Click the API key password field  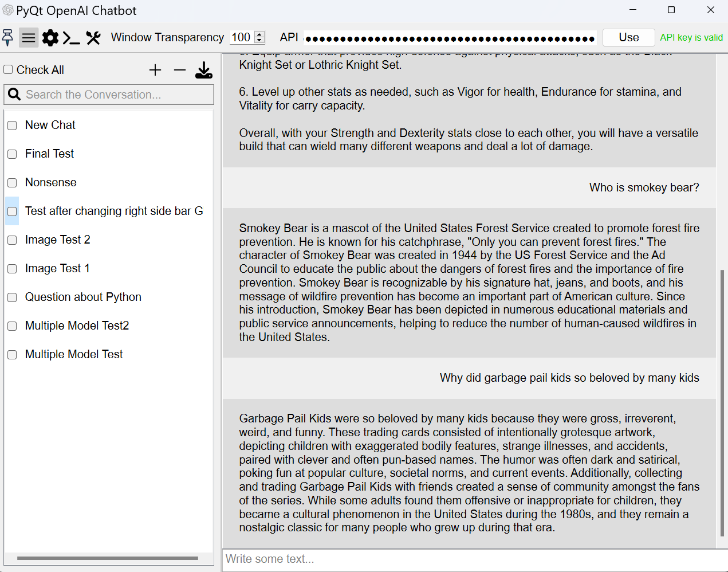tap(450, 38)
